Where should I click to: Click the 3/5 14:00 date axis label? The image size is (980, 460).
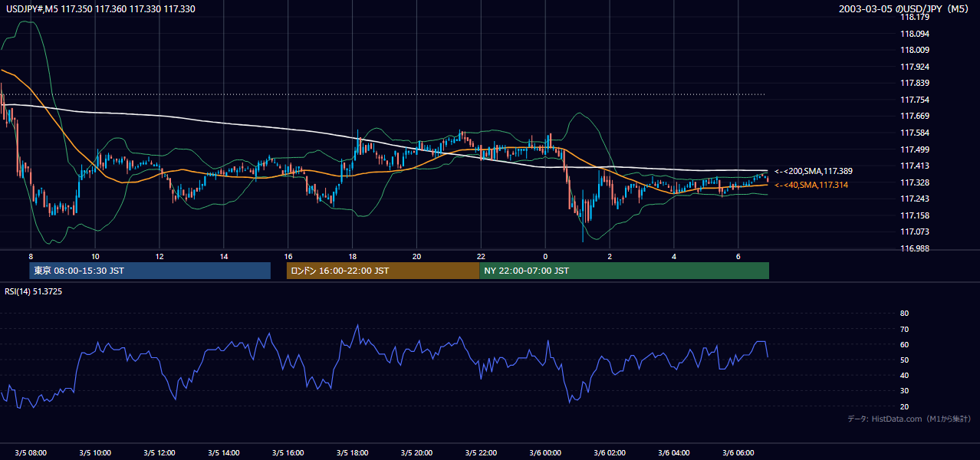point(224,453)
